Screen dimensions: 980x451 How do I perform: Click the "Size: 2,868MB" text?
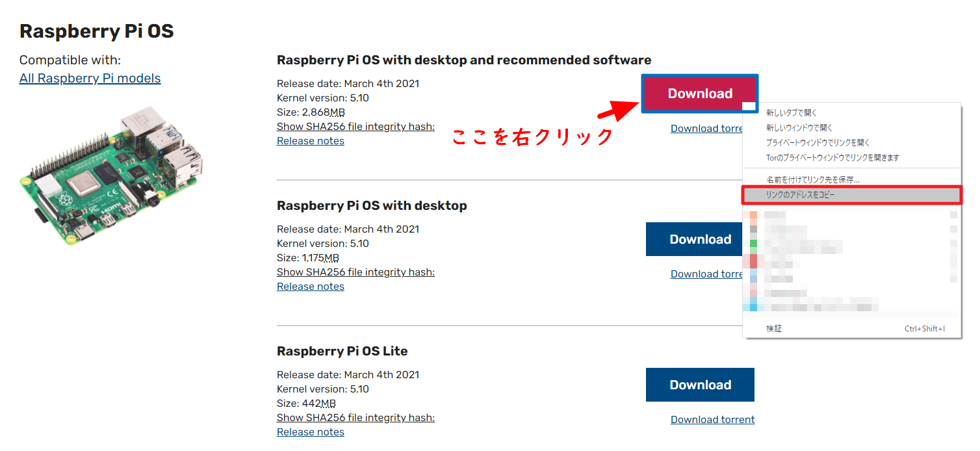[x=311, y=112]
